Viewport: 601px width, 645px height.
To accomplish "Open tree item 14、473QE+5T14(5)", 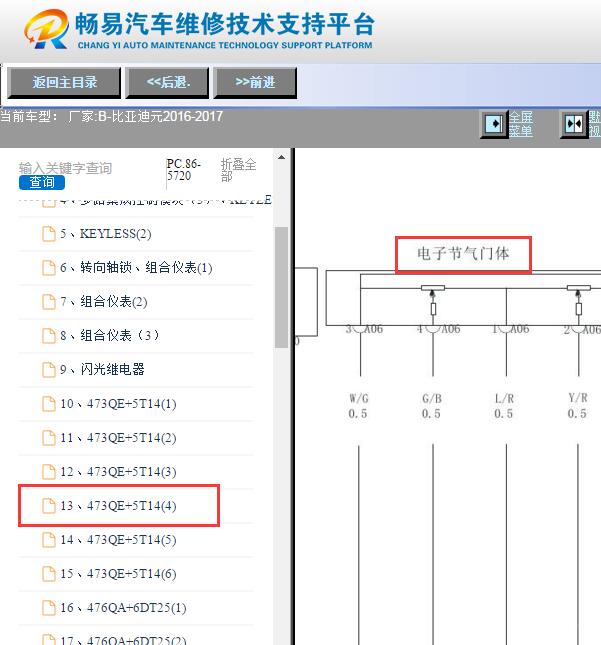I will [x=118, y=540].
